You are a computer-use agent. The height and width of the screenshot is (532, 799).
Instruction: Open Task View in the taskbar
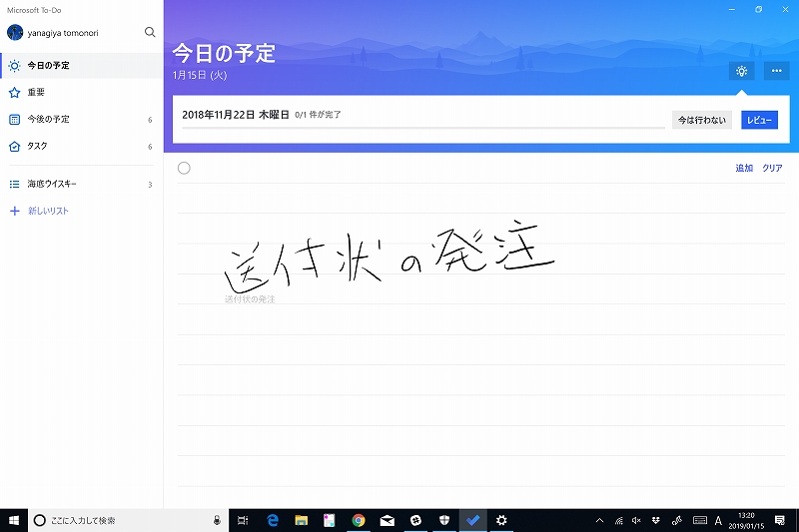click(243, 520)
